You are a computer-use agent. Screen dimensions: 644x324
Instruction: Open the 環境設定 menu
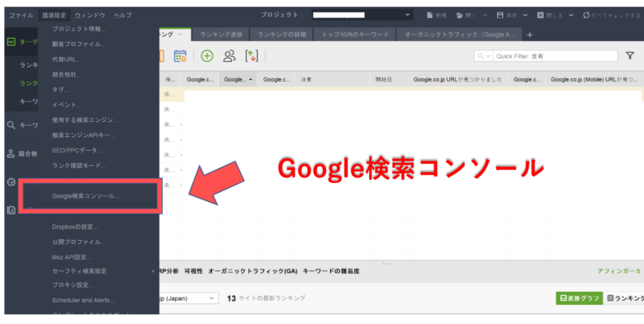point(54,15)
